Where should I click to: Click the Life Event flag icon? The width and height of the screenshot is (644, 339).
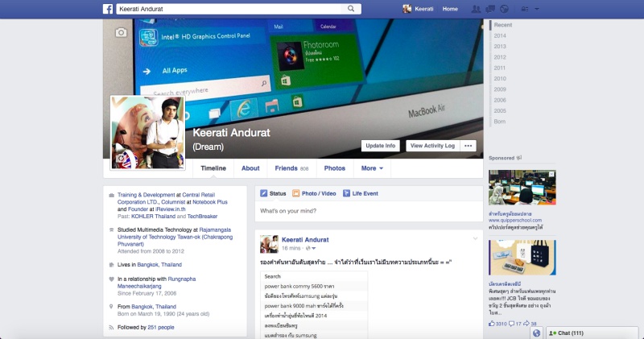[346, 193]
